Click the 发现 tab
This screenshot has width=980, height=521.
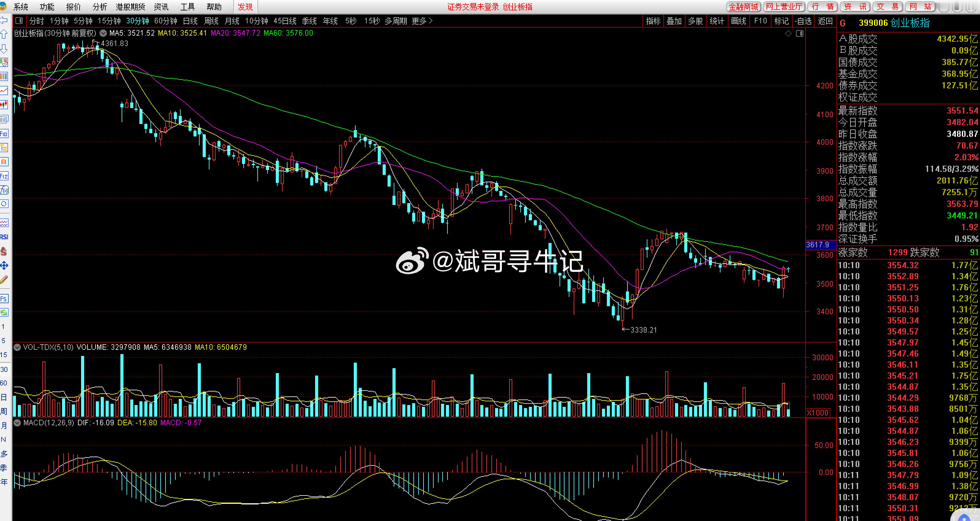pyautogui.click(x=245, y=7)
